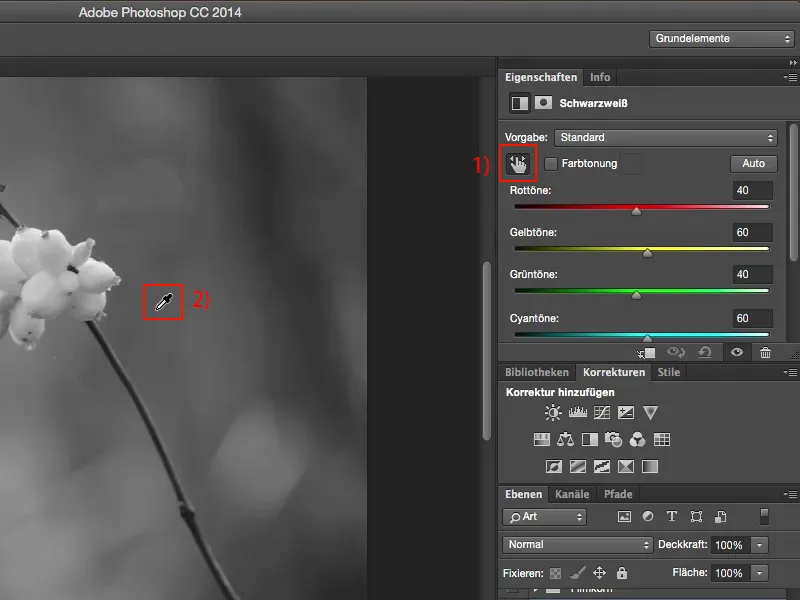Add Vibrance adjustment (triangle icon)

point(650,412)
